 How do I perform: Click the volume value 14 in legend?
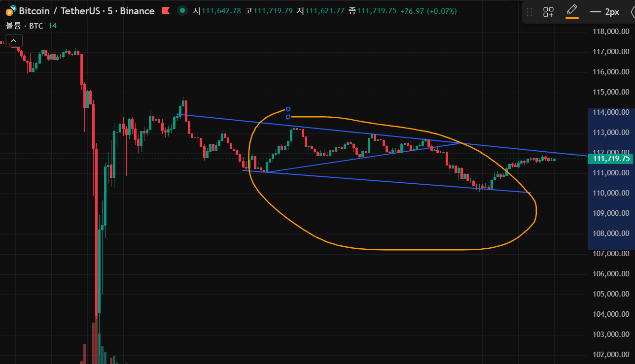52,26
